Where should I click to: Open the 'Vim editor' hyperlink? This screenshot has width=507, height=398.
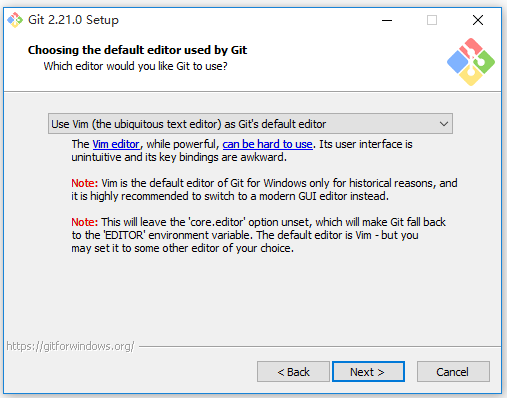116,144
